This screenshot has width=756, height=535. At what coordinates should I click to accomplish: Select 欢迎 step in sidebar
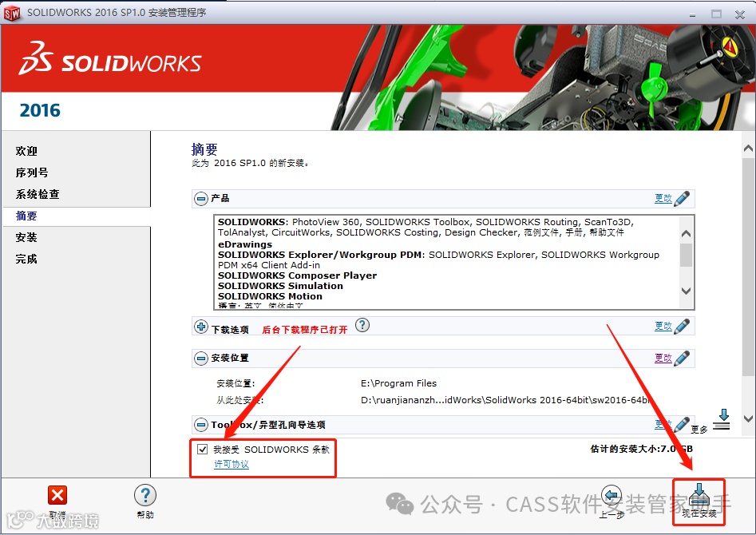(26, 151)
